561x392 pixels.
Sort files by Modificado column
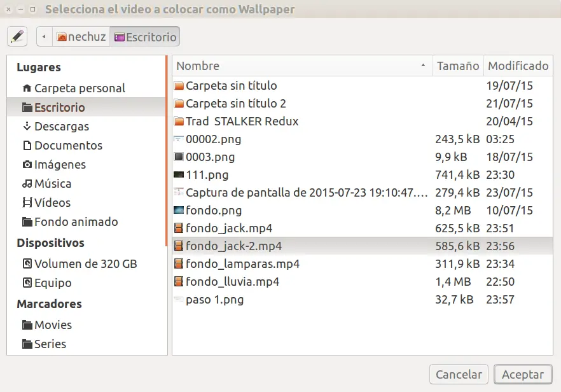click(518, 66)
